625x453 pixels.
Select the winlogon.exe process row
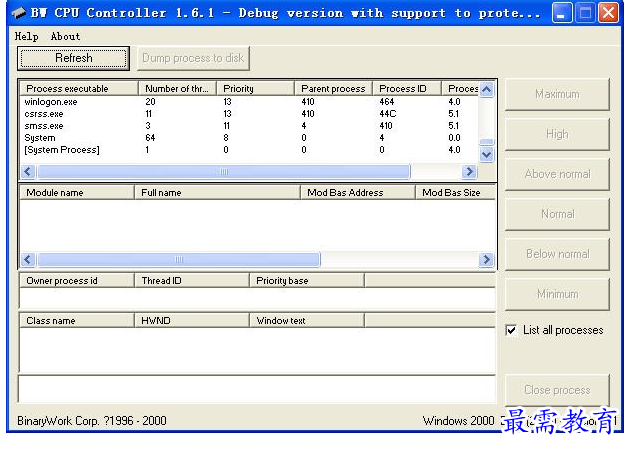249,102
